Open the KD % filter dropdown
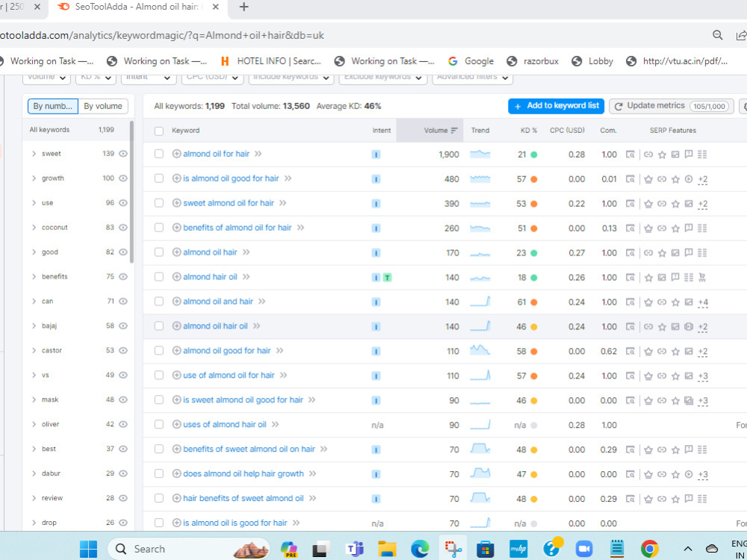Image resolution: width=747 pixels, height=560 pixels. pos(96,78)
